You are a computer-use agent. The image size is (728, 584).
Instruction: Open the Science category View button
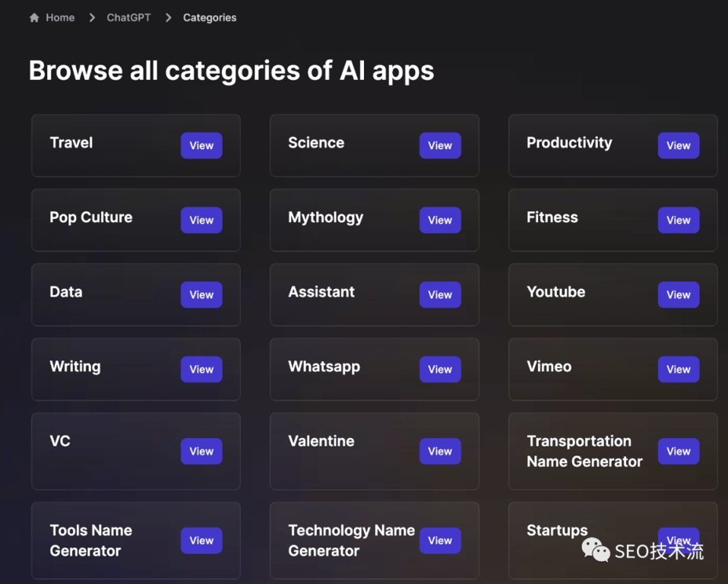pos(440,145)
